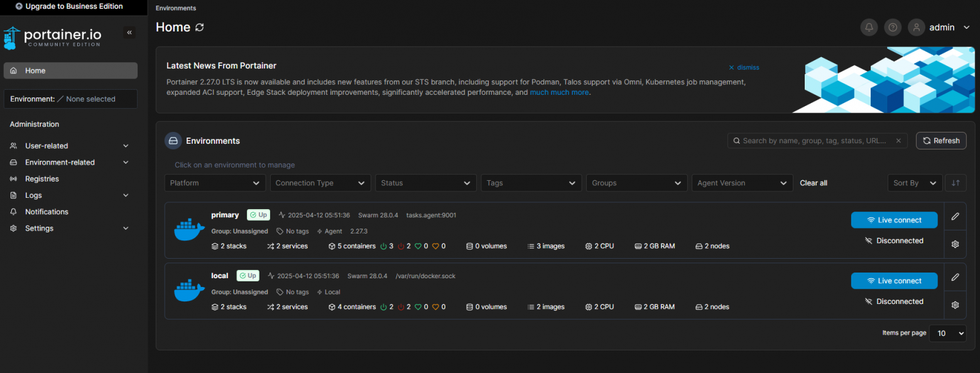Open local environment settings gear icon
The image size is (980, 373).
click(955, 305)
